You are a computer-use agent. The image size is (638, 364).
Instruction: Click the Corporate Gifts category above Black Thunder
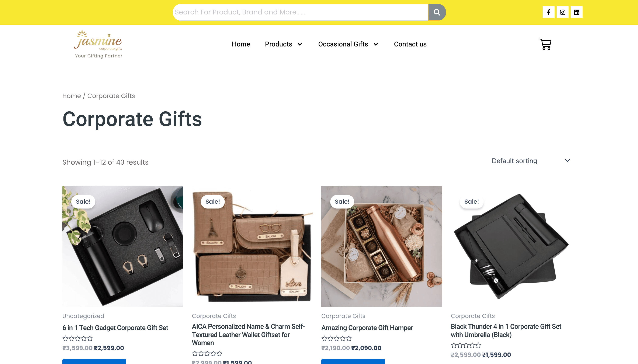[x=473, y=316]
